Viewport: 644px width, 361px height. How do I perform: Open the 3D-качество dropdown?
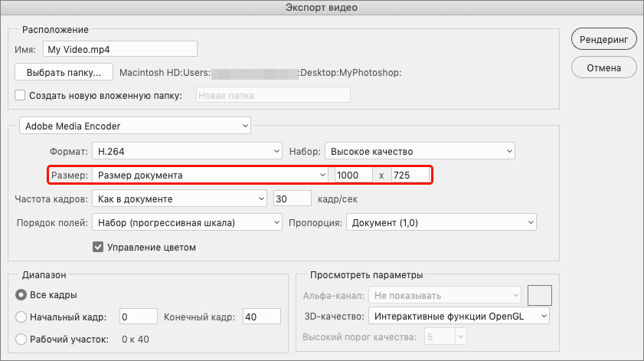[459, 316]
